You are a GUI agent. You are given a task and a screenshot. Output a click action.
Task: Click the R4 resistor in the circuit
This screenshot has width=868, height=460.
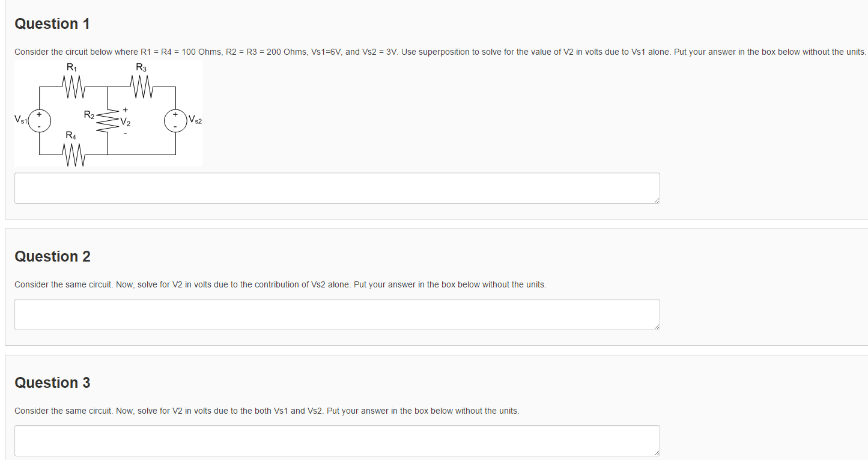tap(73, 156)
